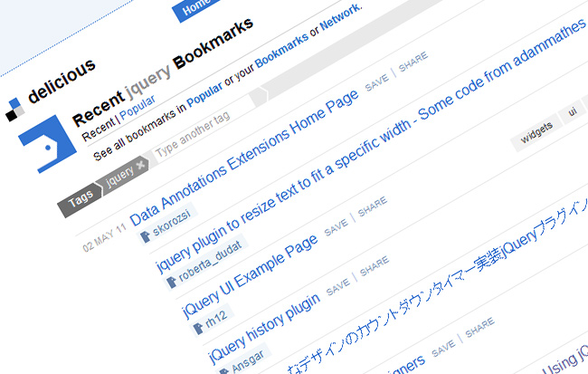Open your Bookmarks link
The height and width of the screenshot is (374, 588).
point(282,49)
